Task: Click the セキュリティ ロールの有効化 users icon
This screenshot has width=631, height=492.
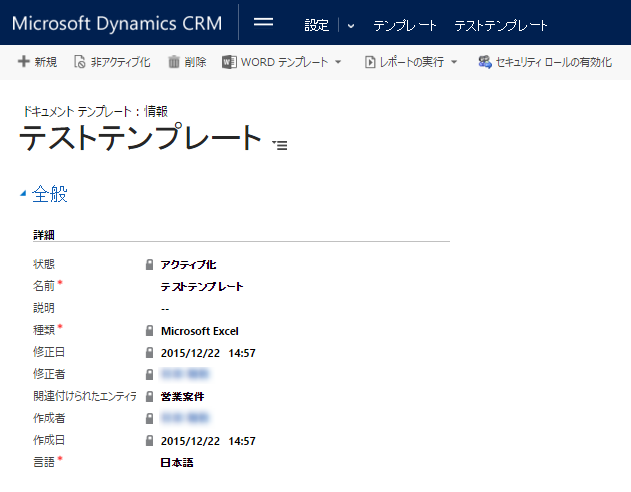Action: (485, 62)
